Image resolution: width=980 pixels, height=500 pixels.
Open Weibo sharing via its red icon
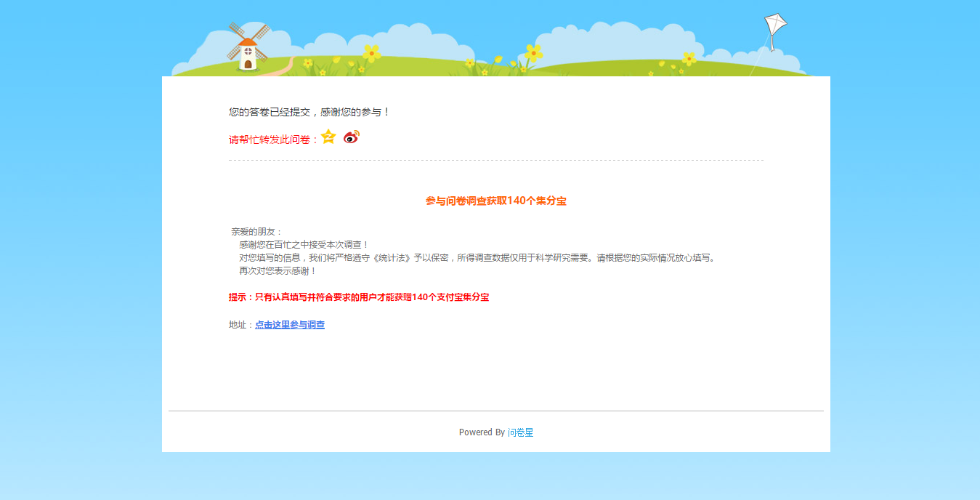351,136
